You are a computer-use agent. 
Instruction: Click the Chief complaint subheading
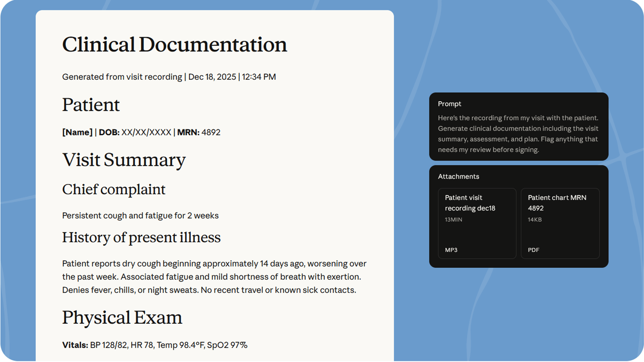point(114,190)
